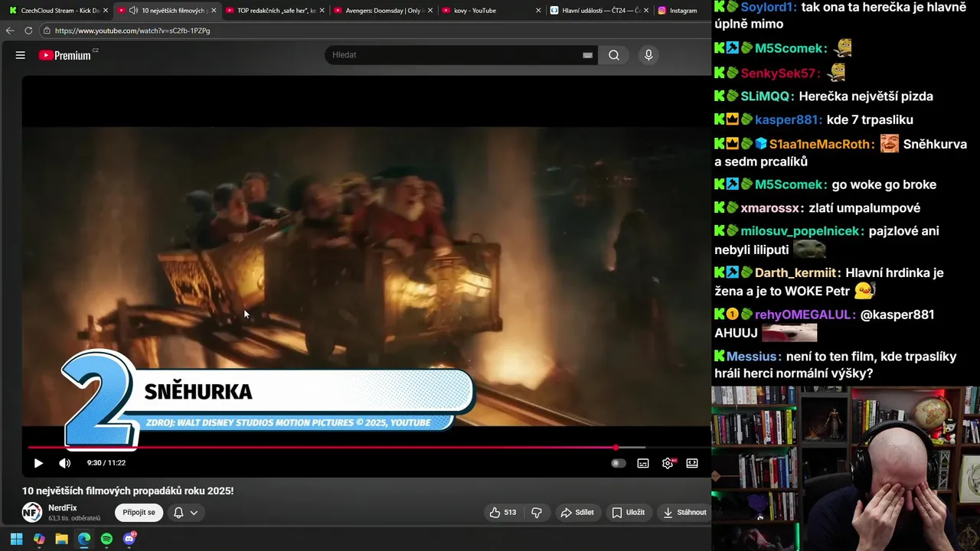
Task: Start voice search with the microphone
Action: point(648,55)
